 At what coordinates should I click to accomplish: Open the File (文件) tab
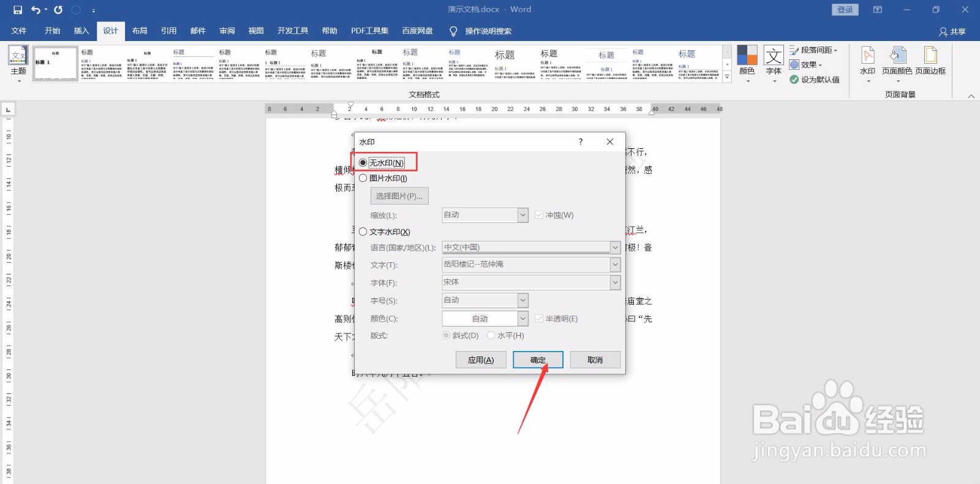pyautogui.click(x=19, y=31)
